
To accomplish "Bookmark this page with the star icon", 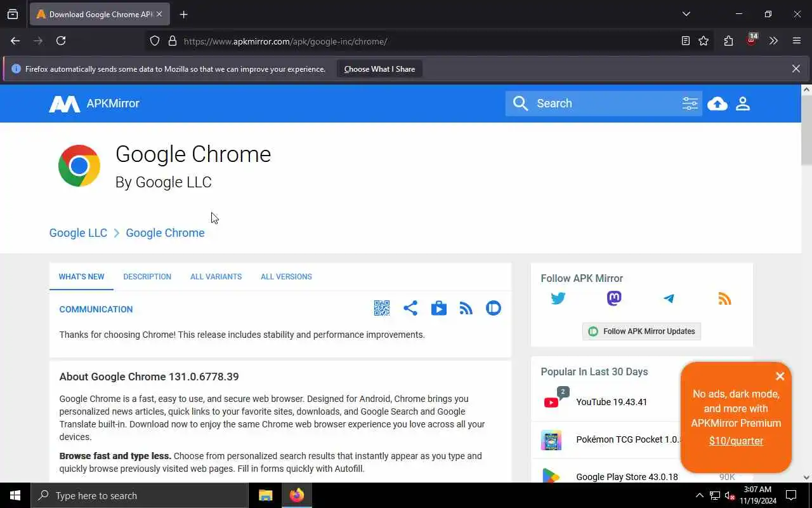I will coord(704,41).
